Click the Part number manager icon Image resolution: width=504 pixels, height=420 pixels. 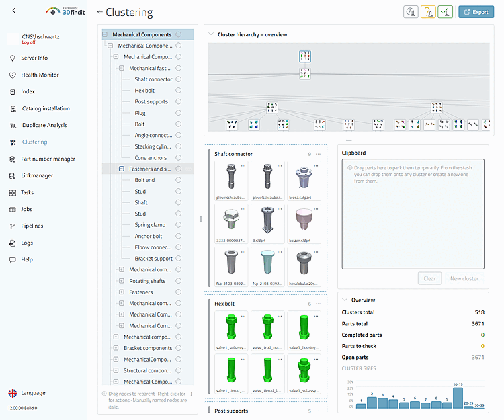[x=13, y=159]
